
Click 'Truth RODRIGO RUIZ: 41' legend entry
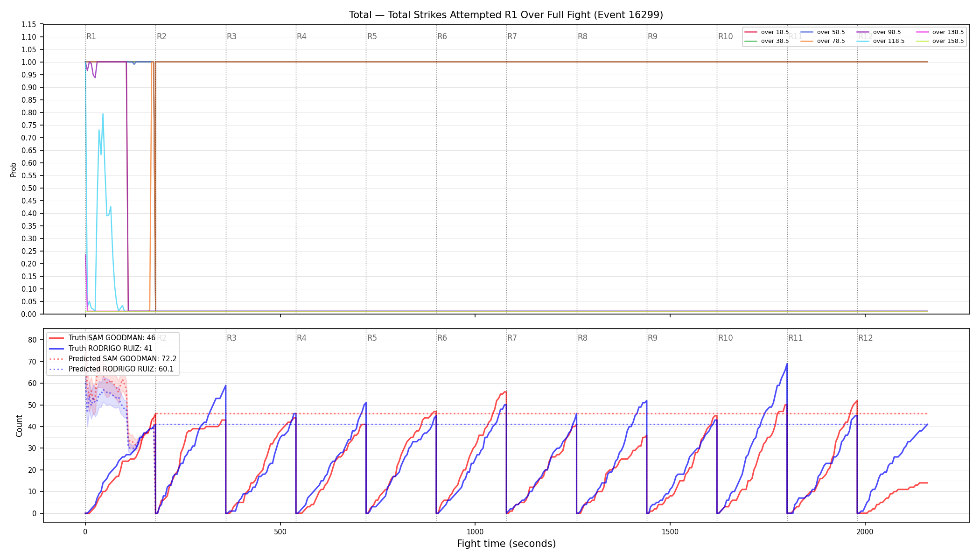[x=101, y=349]
